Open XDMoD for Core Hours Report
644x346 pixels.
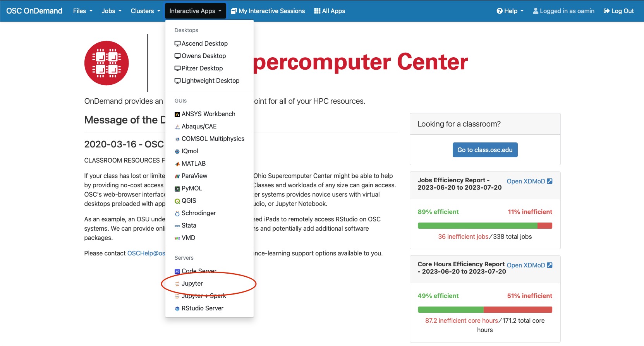click(529, 265)
